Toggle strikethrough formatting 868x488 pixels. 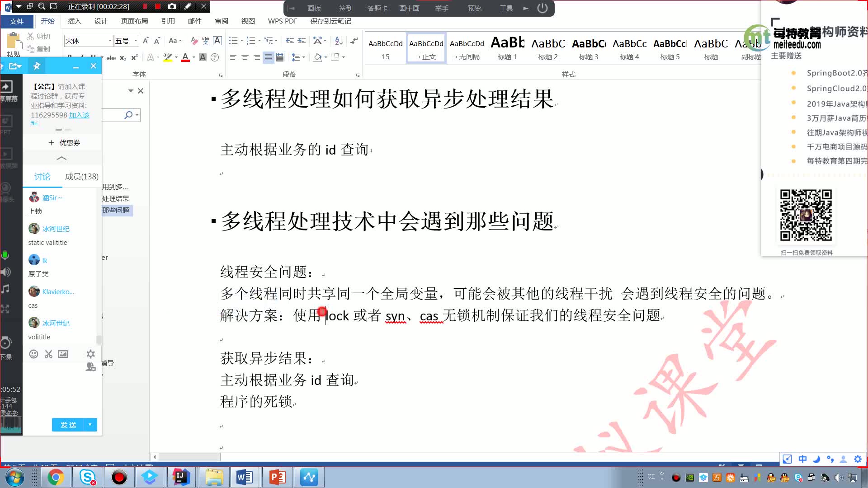pyautogui.click(x=111, y=57)
